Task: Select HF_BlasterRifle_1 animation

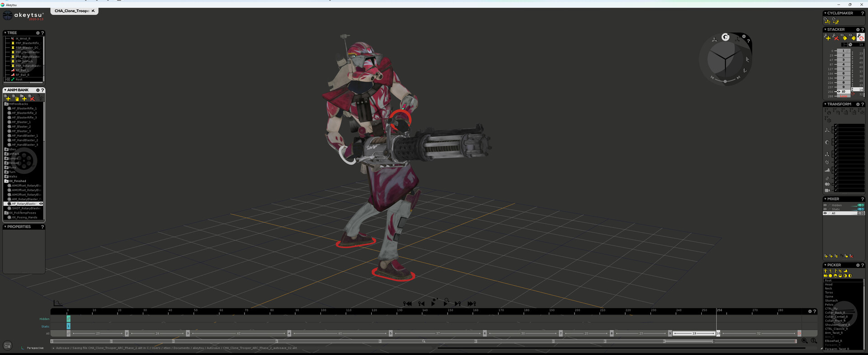Action: click(x=24, y=108)
